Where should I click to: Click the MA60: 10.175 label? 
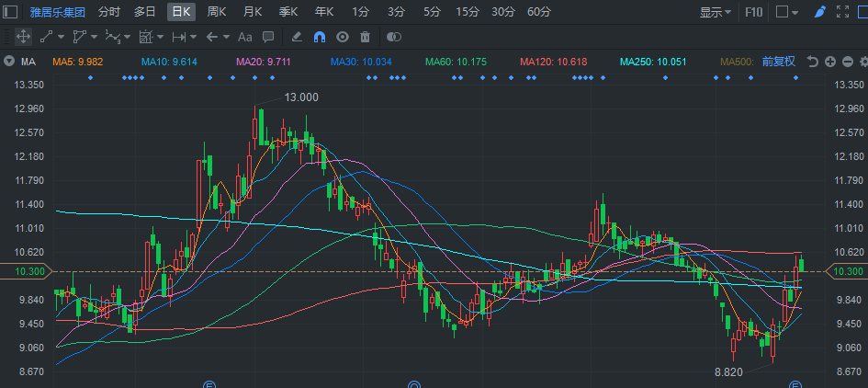457,63
